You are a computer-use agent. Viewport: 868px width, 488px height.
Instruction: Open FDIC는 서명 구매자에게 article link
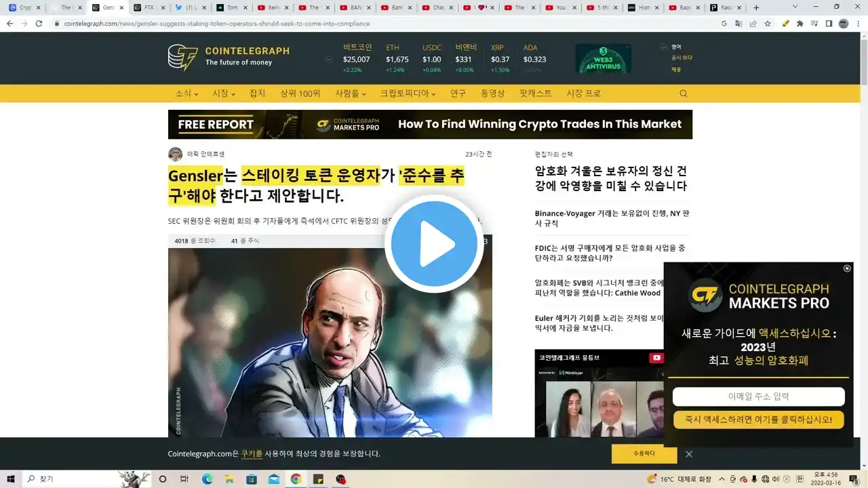click(610, 253)
